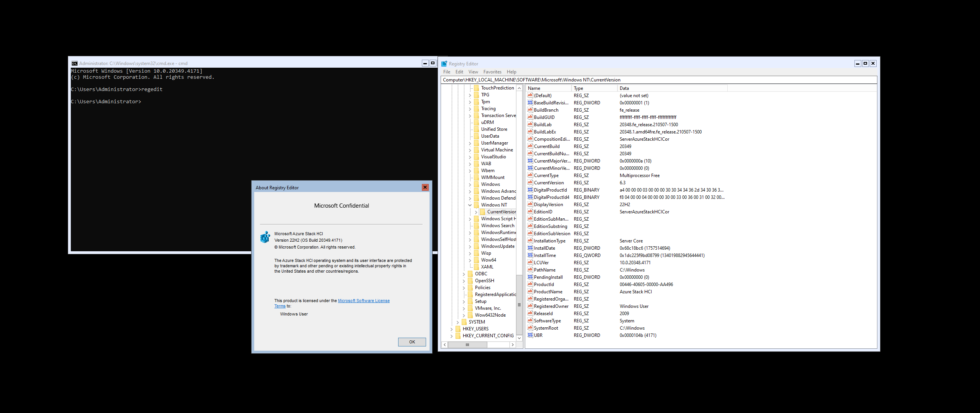Expand the CurrentVersion tree node
The width and height of the screenshot is (980, 413).
[x=476, y=212]
